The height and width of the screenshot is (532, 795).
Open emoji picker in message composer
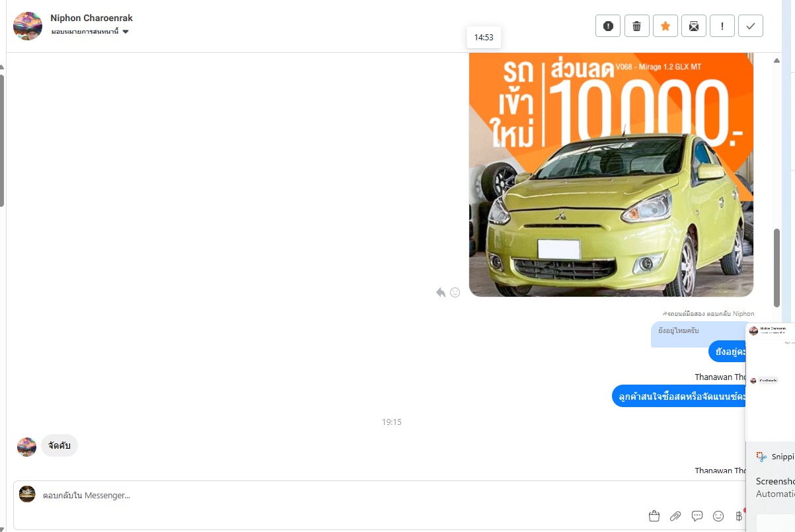718,516
